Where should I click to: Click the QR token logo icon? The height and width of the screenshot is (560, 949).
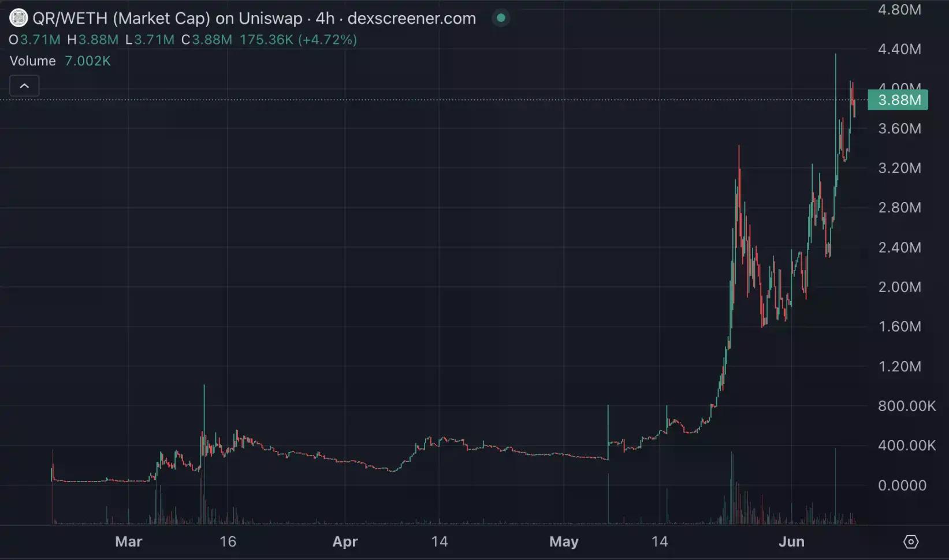point(18,18)
